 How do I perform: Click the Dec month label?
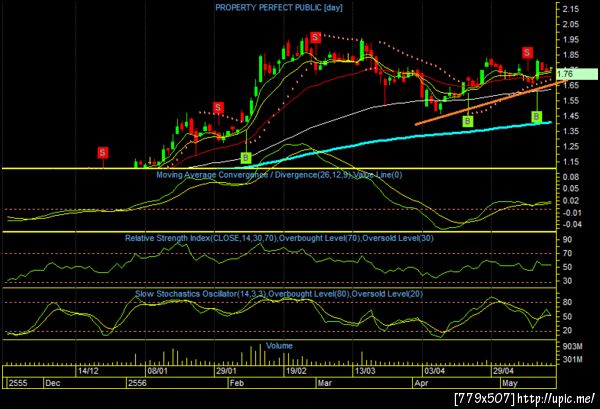52,383
